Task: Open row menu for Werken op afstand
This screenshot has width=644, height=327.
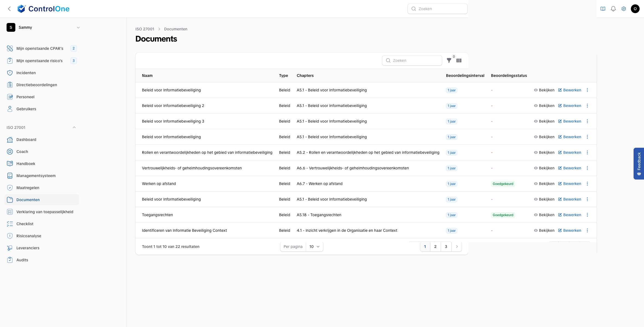Action: click(x=587, y=184)
